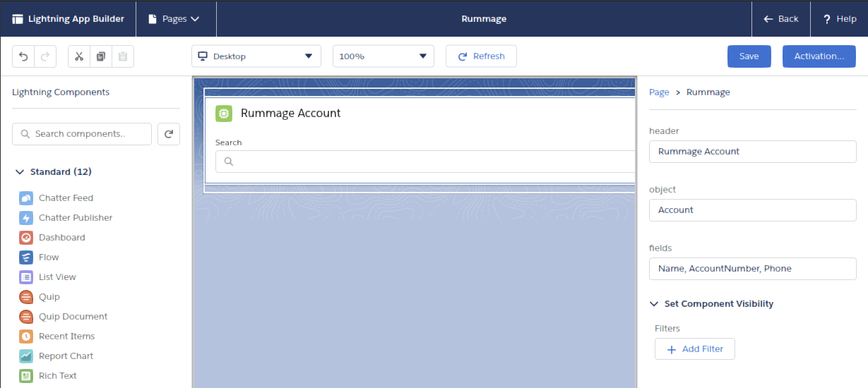Open the Pages dropdown menu
This screenshot has width=868, height=388.
pos(174,19)
